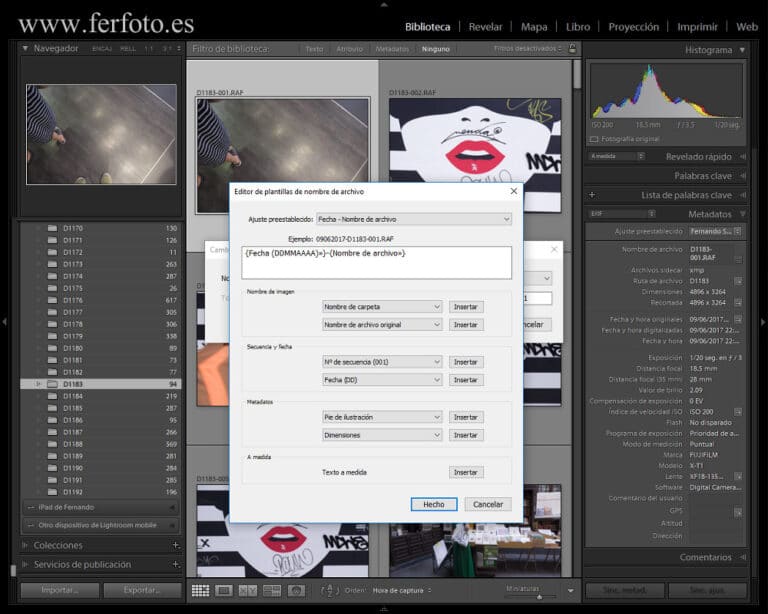The height and width of the screenshot is (614, 768).
Task: Open the Mapa module
Action: pos(534,27)
